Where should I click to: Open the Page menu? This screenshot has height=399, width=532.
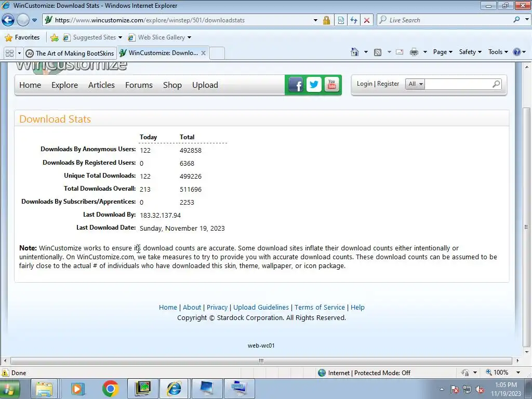[x=443, y=52]
